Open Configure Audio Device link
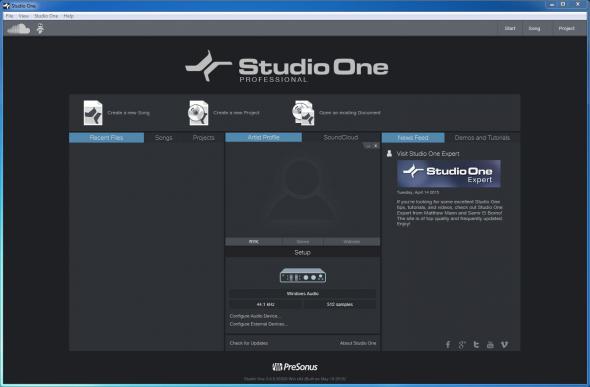590x387 pixels. [255, 316]
